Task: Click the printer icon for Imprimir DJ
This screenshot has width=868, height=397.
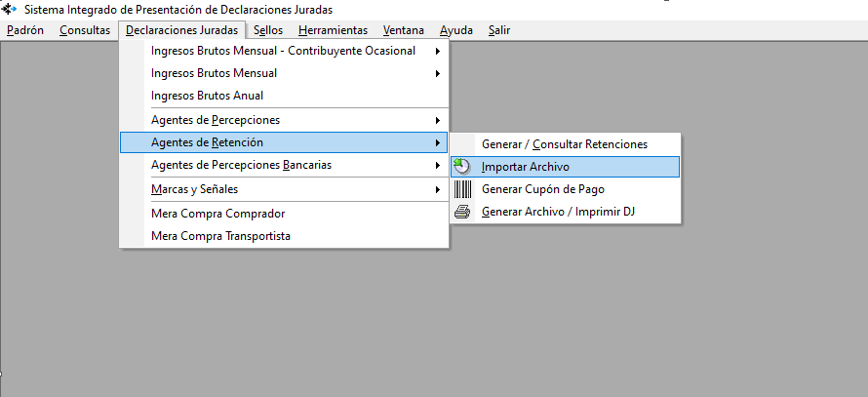Action: point(462,212)
